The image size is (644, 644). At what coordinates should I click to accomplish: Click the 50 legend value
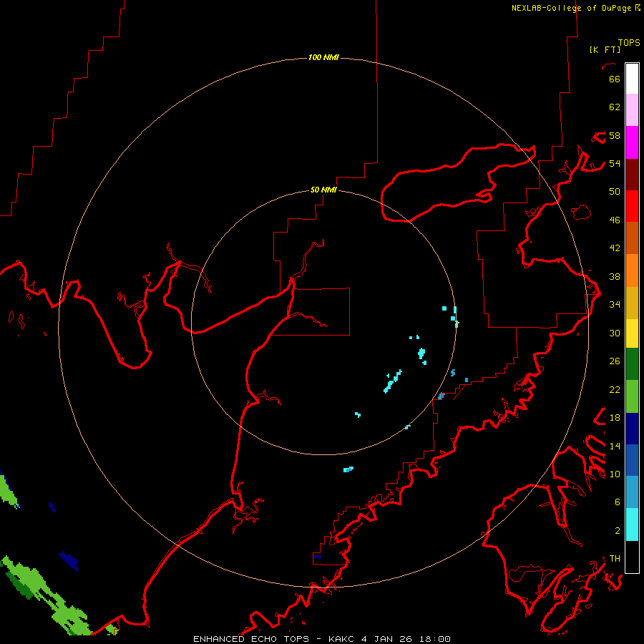coord(615,192)
